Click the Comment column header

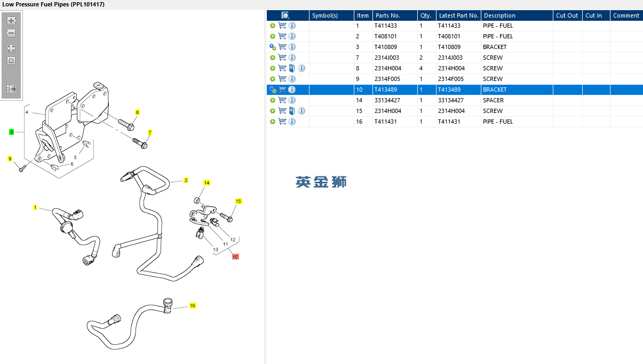(x=626, y=15)
